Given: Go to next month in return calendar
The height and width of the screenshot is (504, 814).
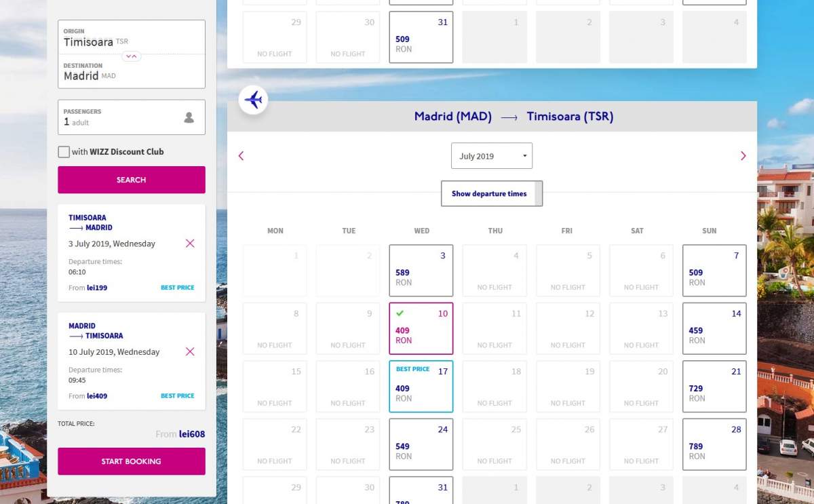Looking at the screenshot, I should (743, 156).
